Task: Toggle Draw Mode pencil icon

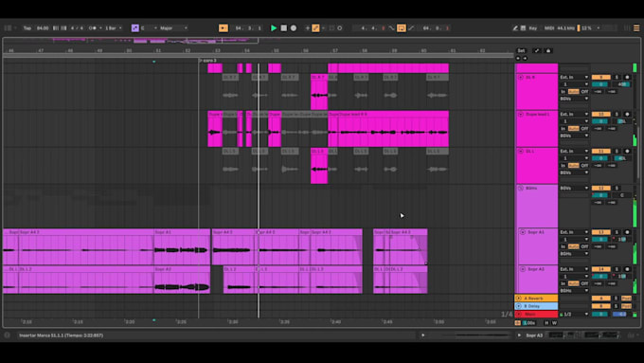Action: pyautogui.click(x=515, y=27)
